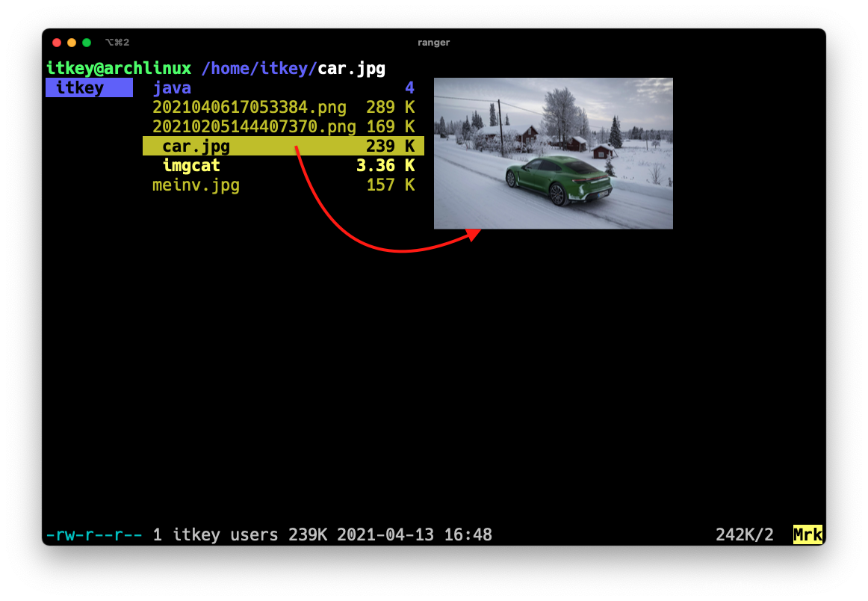The image size is (868, 601).
Task: Click the red close window button
Action: (x=57, y=43)
